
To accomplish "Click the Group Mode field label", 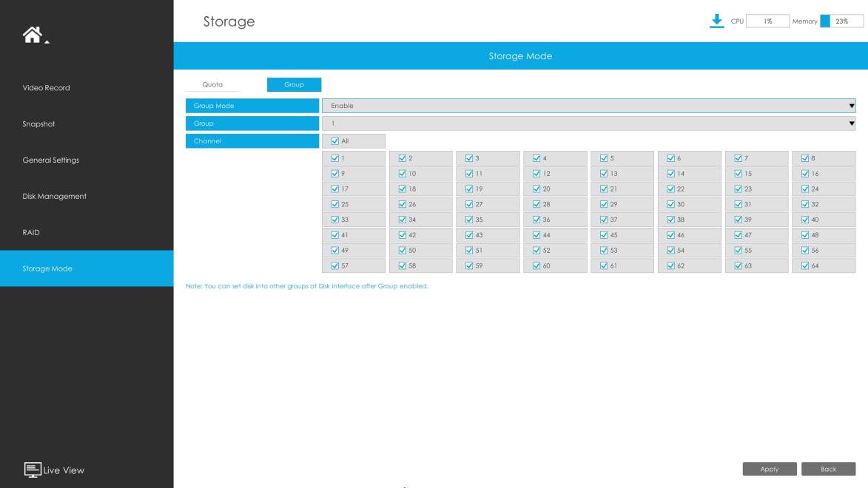I will [x=252, y=106].
